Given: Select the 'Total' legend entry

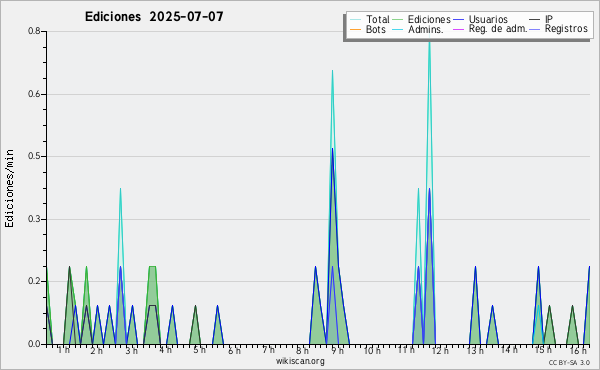Looking at the screenshot, I should (370, 19).
